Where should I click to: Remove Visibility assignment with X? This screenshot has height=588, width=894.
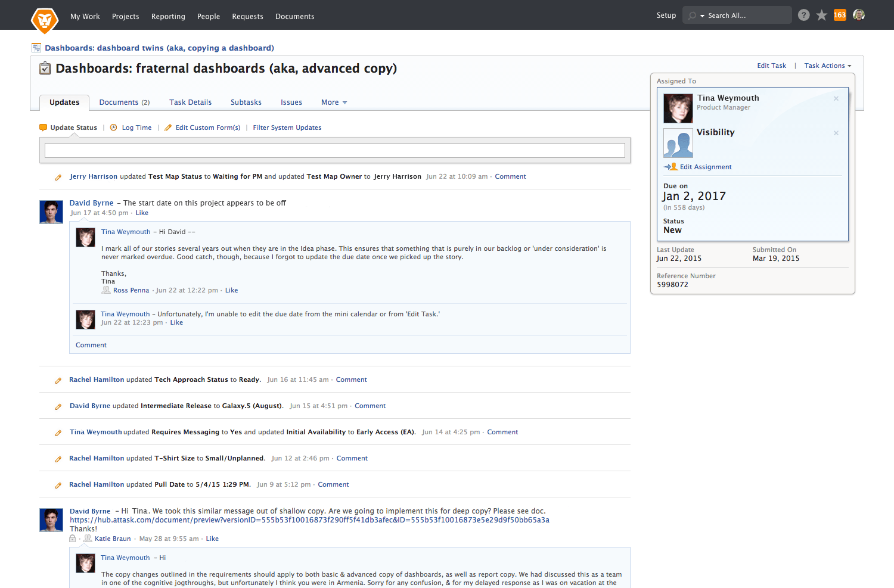[836, 133]
